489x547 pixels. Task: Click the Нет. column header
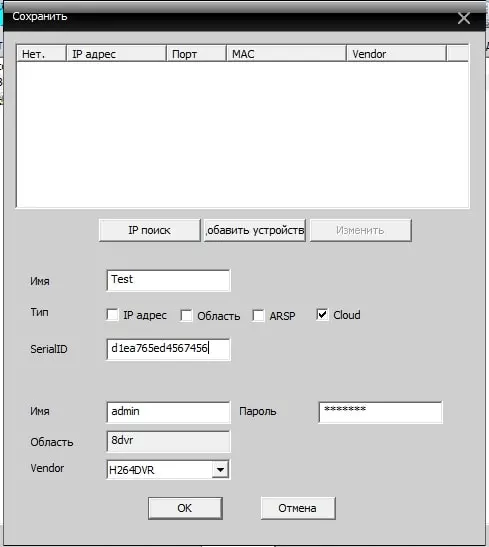point(42,54)
